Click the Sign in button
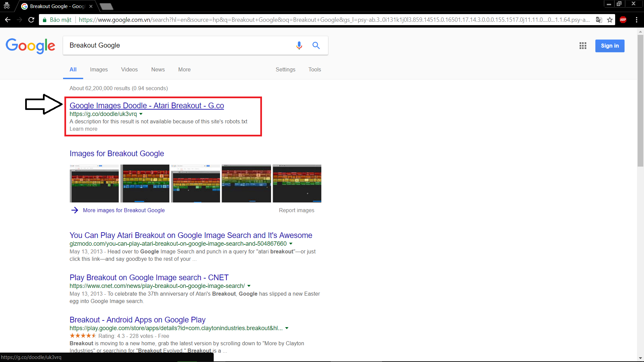This screenshot has width=644, height=362. click(609, 46)
